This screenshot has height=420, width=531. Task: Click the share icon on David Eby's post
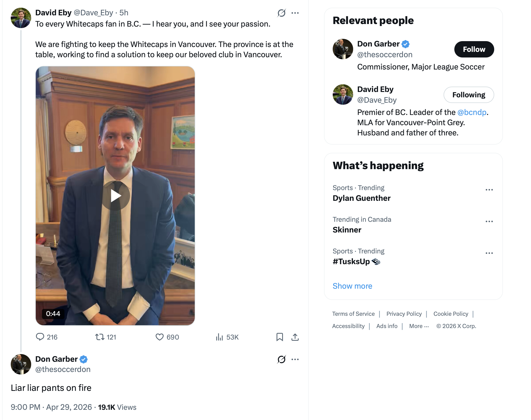[x=295, y=337]
